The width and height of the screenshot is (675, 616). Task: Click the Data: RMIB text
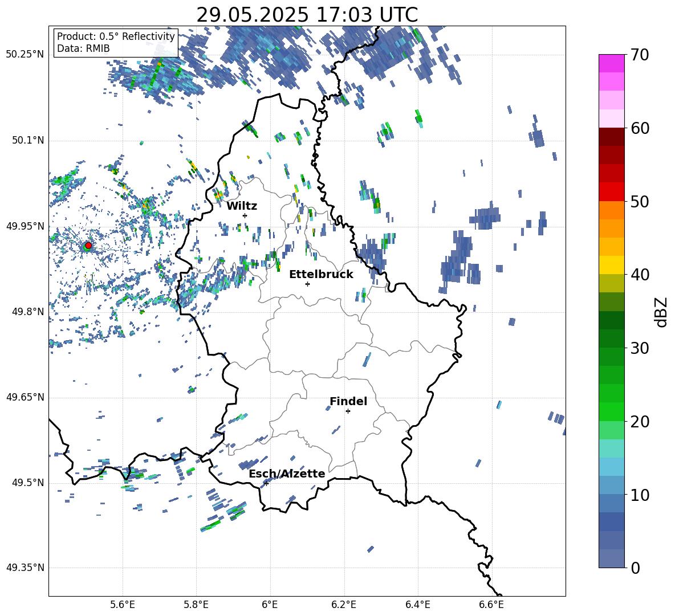83,48
